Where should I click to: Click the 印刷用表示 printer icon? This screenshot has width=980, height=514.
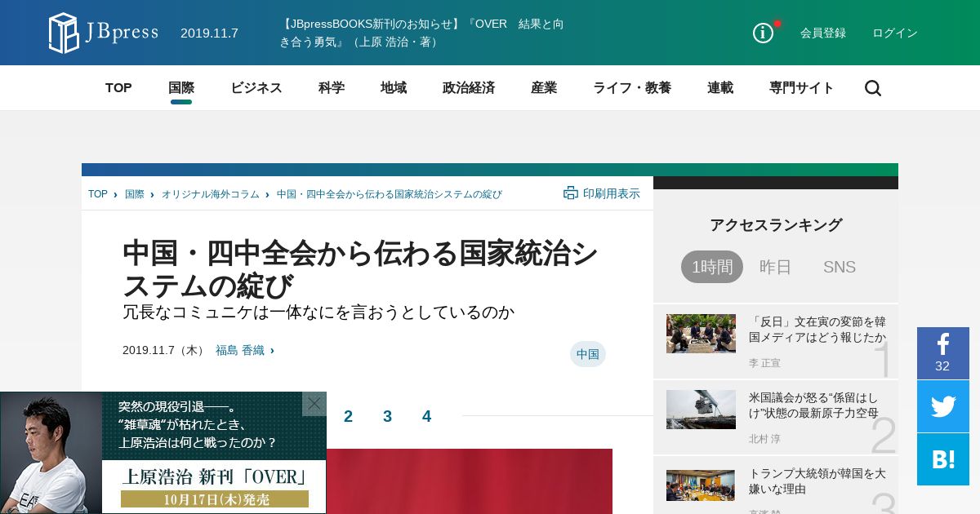tap(571, 193)
